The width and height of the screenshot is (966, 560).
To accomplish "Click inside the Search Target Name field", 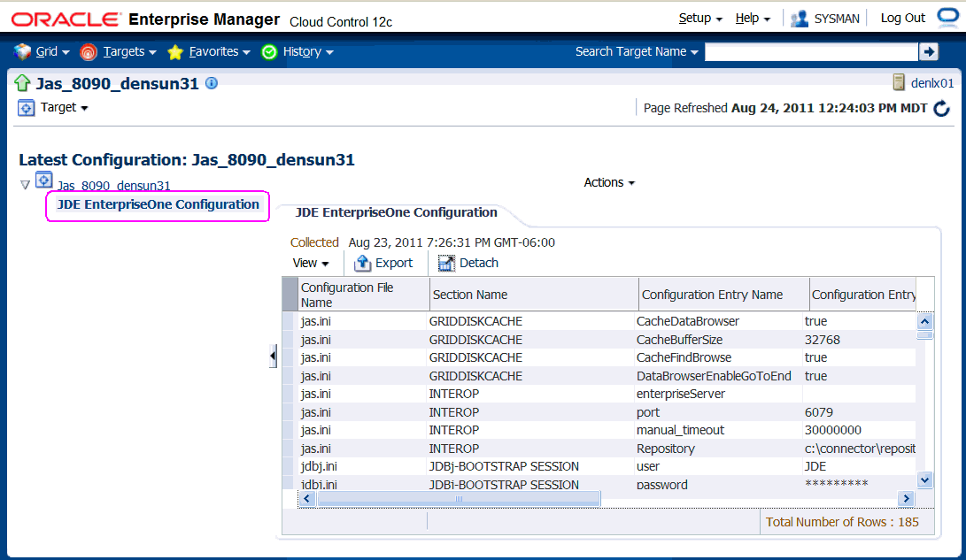I will (x=810, y=52).
